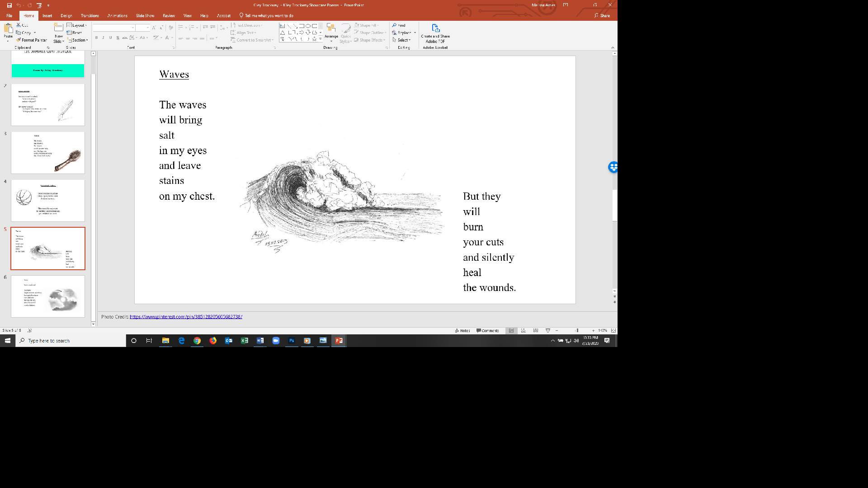
Task: Toggle the Comments pane
Action: 487,330
